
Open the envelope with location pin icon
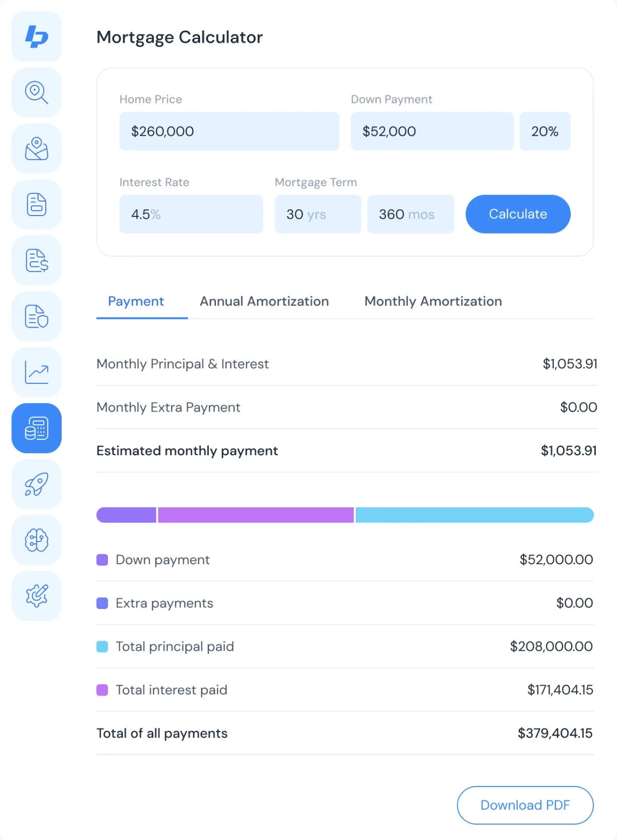[x=37, y=149]
